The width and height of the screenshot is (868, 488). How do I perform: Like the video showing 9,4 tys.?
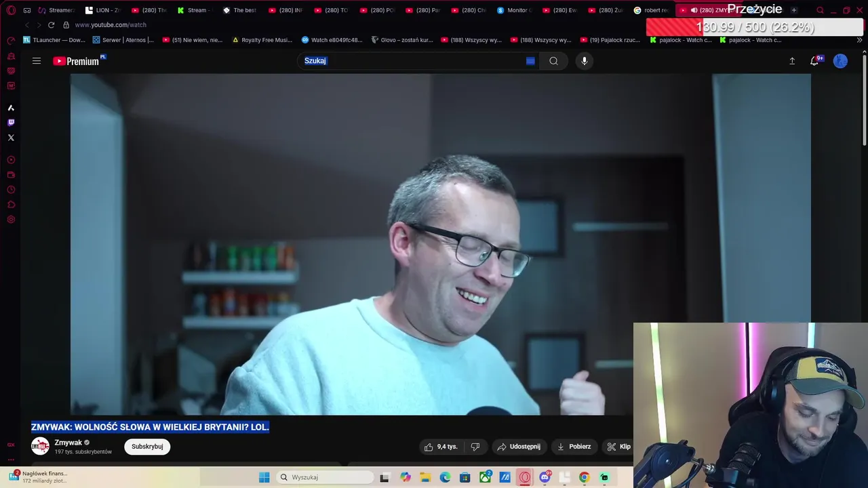coord(441,447)
